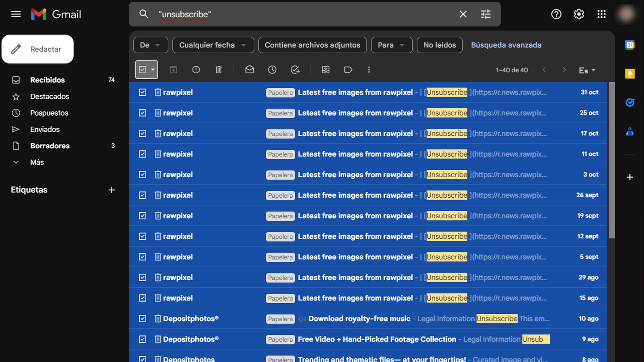Image resolution: width=644 pixels, height=362 pixels.
Task: Click the Gmail logo
Action: coord(56,14)
